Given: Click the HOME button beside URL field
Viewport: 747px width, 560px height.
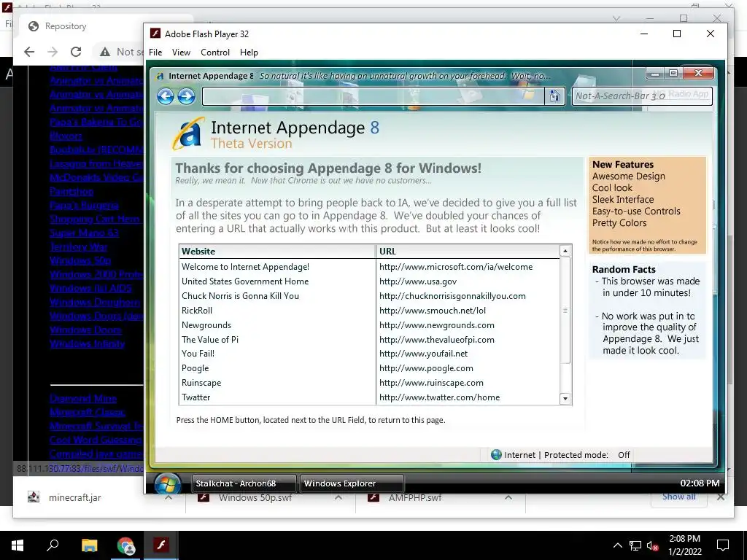Looking at the screenshot, I should tap(554, 96).
